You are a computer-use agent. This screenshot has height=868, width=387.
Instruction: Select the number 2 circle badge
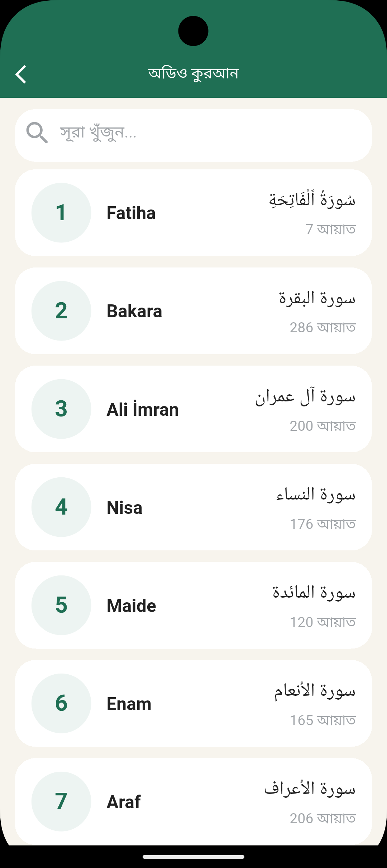(61, 311)
